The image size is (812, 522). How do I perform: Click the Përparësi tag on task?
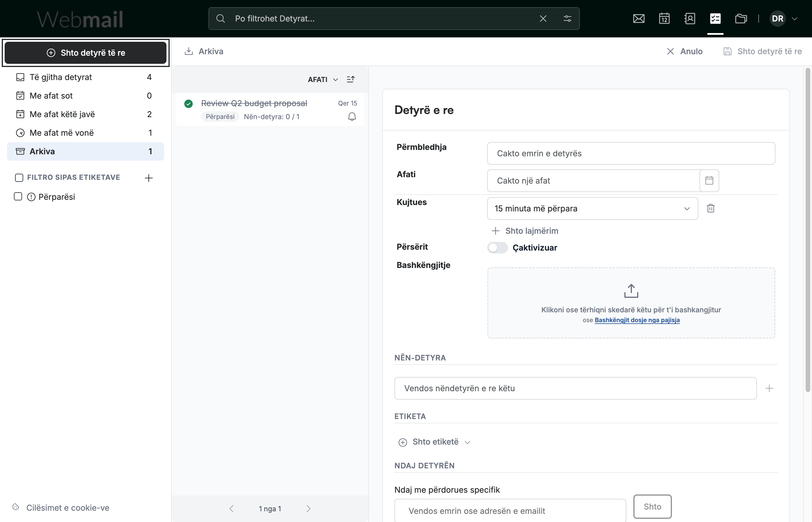[220, 117]
